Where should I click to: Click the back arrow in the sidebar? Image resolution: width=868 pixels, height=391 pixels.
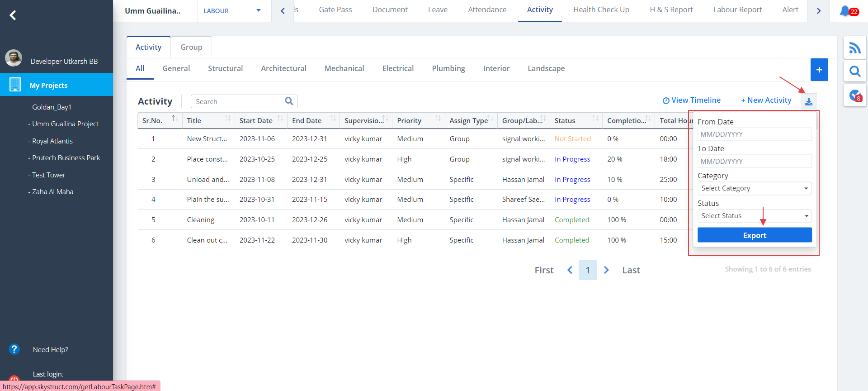pyautogui.click(x=13, y=15)
